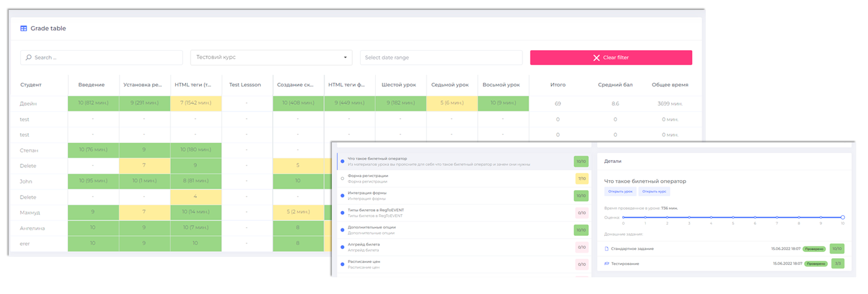Click the document icon for Стандартное задание
Screen dimensions: 868x294
(x=607, y=248)
